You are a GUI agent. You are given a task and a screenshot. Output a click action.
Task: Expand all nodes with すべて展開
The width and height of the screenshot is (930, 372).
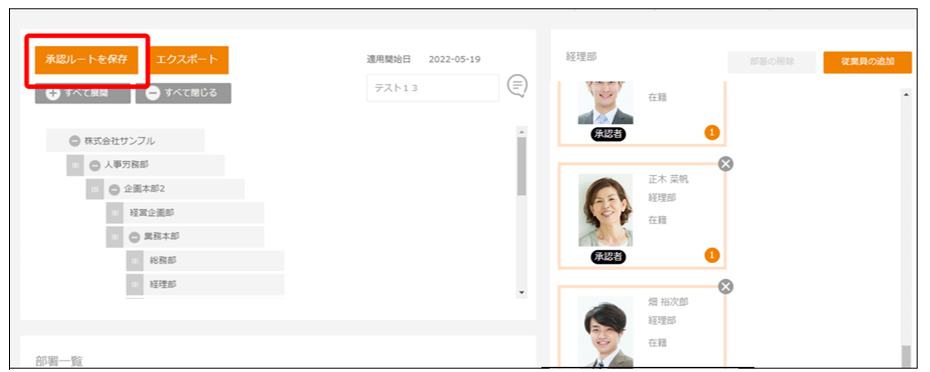point(82,93)
